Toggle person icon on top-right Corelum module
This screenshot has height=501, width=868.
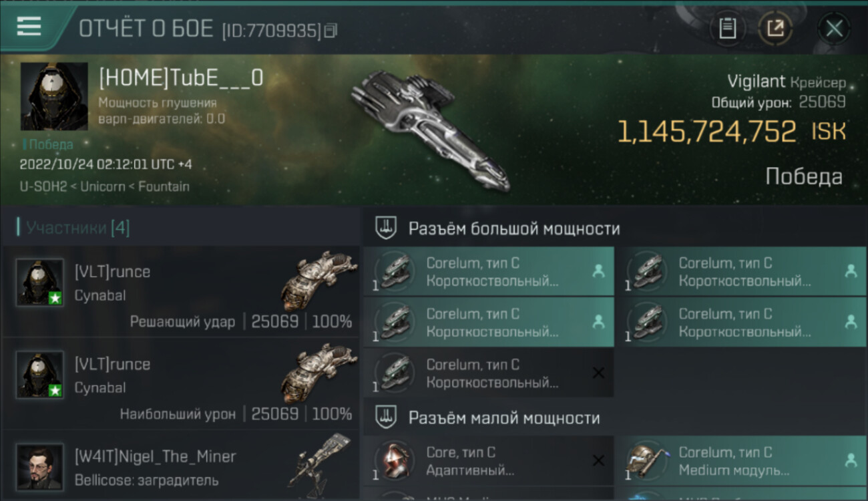[x=851, y=271]
